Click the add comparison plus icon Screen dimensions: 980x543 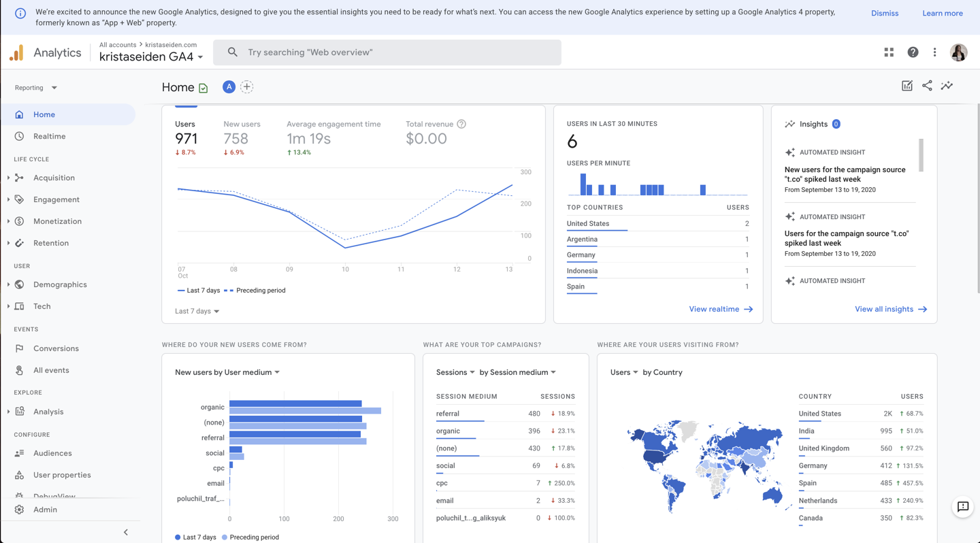pyautogui.click(x=247, y=87)
